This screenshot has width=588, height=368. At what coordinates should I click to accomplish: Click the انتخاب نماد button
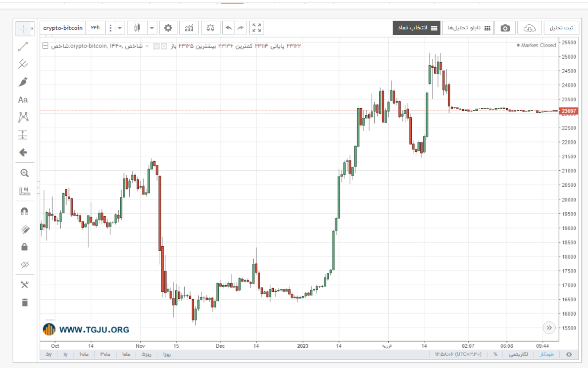point(416,28)
